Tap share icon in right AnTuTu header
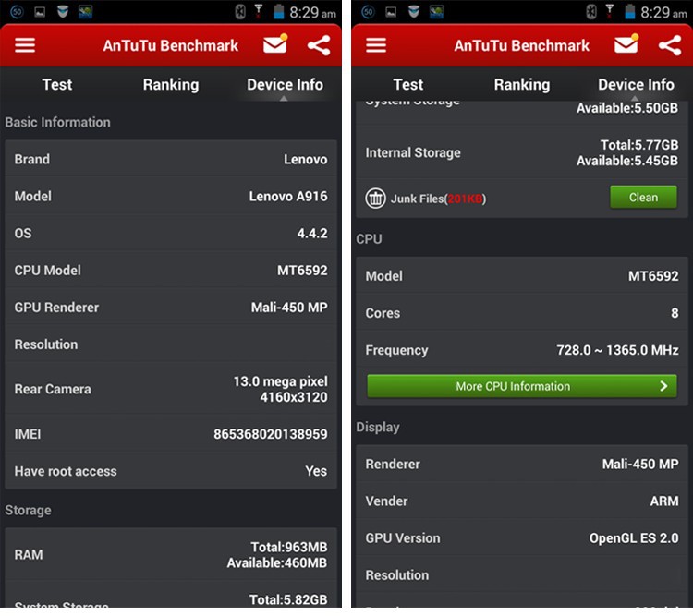 (670, 45)
